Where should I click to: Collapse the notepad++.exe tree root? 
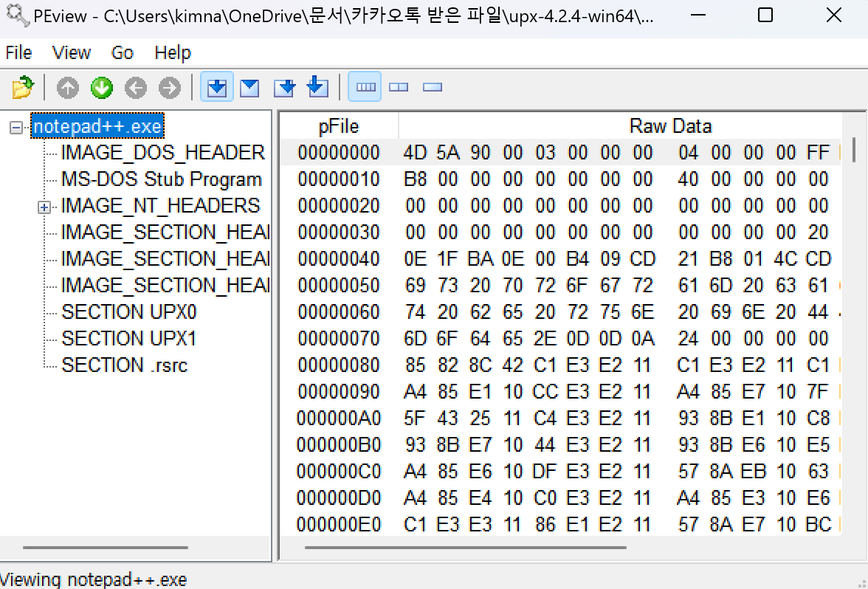16,128
